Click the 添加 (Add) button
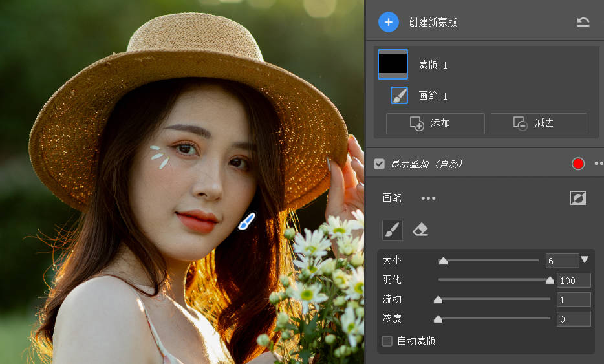The image size is (604, 364). (x=435, y=123)
